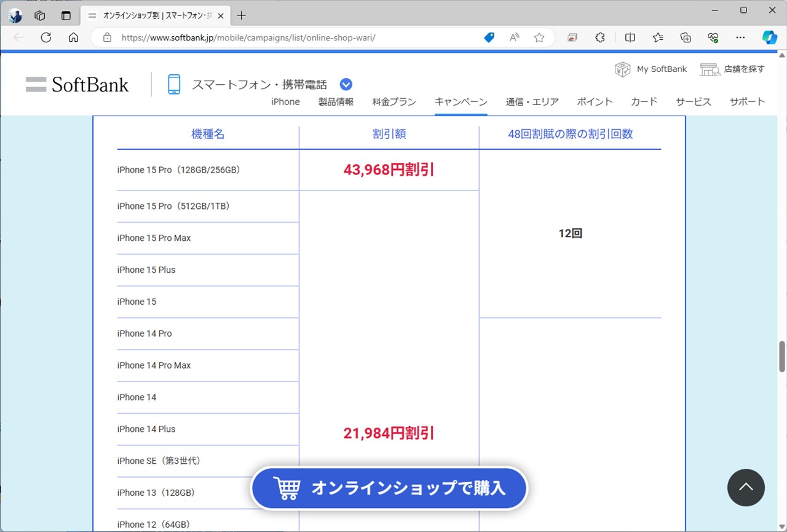The height and width of the screenshot is (532, 787).
Task: Open the Workspaces icon in title bar
Action: click(x=40, y=15)
